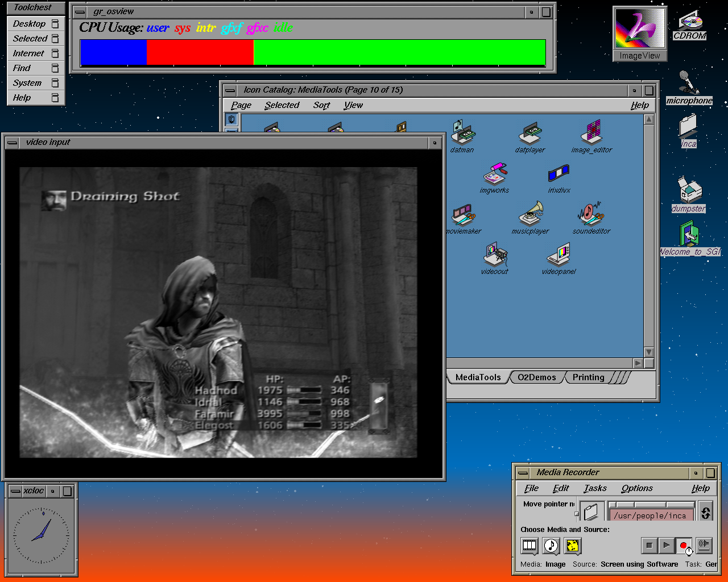Click the 'user' legend label in gr_osview
Image resolution: width=728 pixels, height=582 pixels.
(158, 28)
